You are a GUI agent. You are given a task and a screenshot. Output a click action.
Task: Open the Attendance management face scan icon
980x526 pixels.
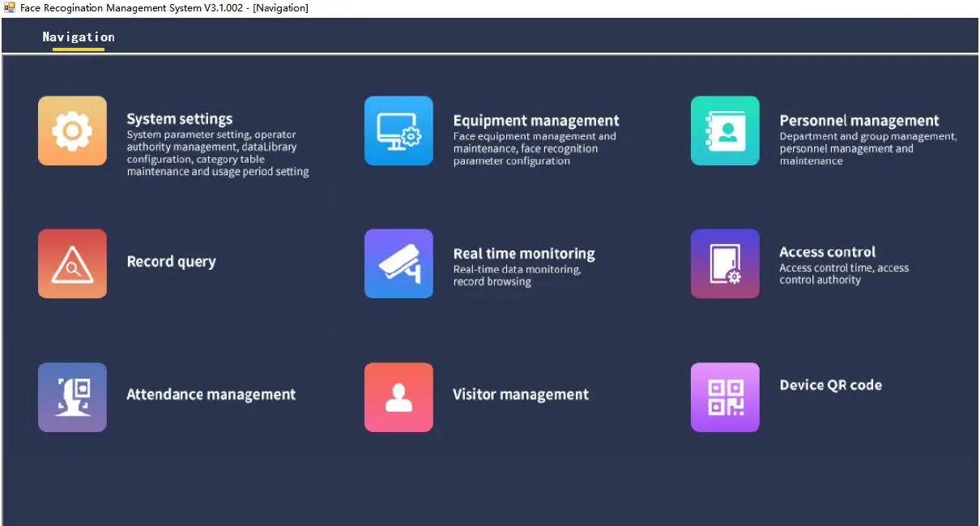pos(72,397)
